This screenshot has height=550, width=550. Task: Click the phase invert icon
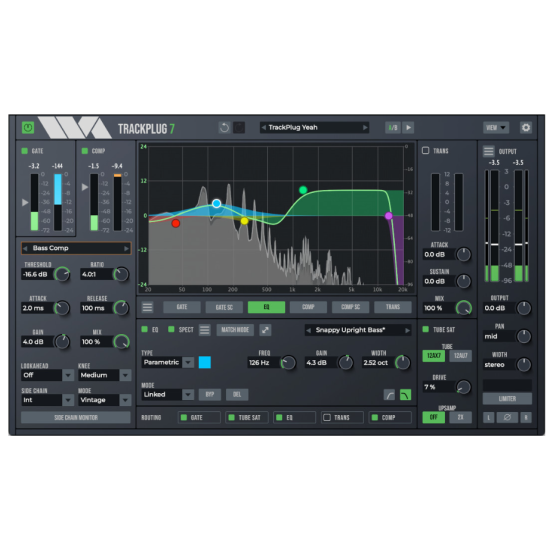click(507, 417)
